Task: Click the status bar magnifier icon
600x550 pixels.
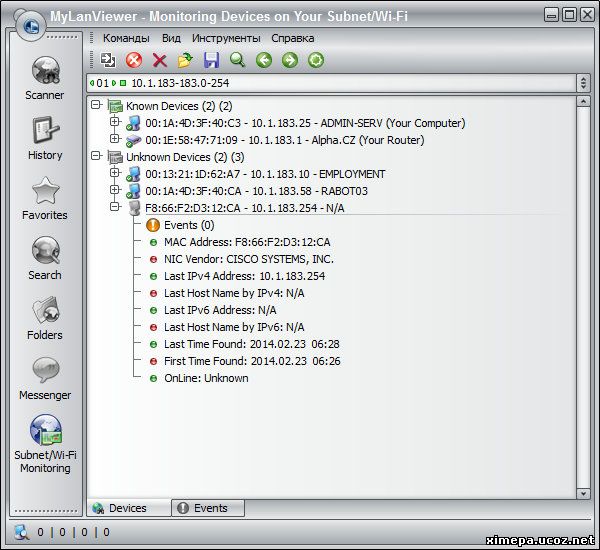Action: (21, 532)
